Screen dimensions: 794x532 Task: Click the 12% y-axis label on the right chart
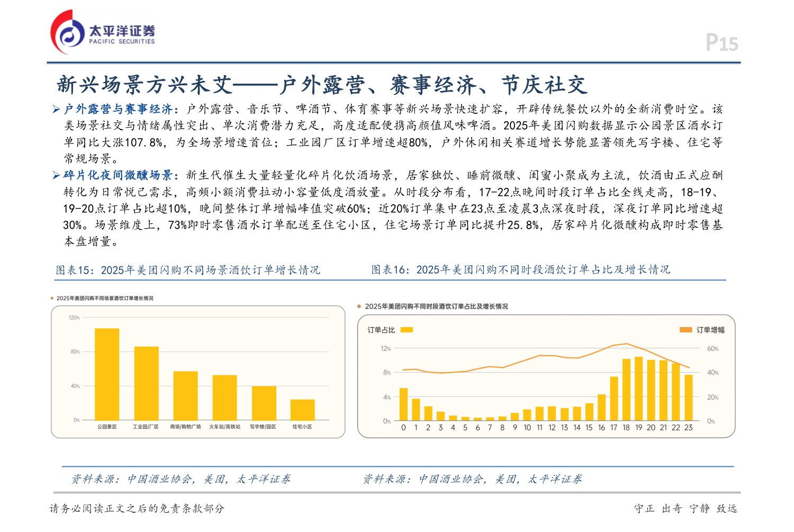[x=386, y=348]
